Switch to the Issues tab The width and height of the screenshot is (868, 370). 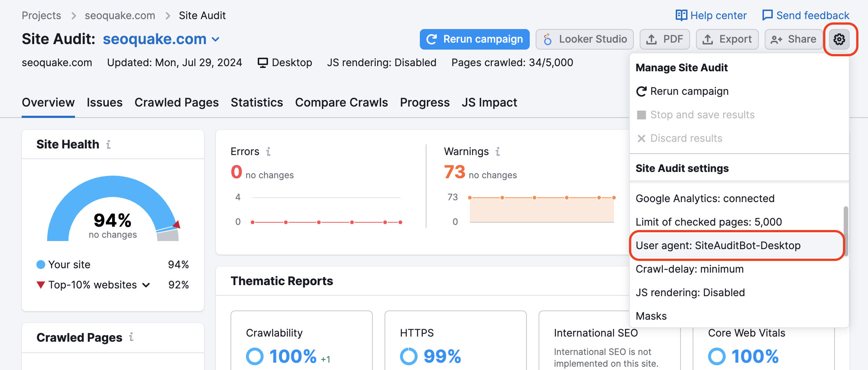(x=105, y=103)
